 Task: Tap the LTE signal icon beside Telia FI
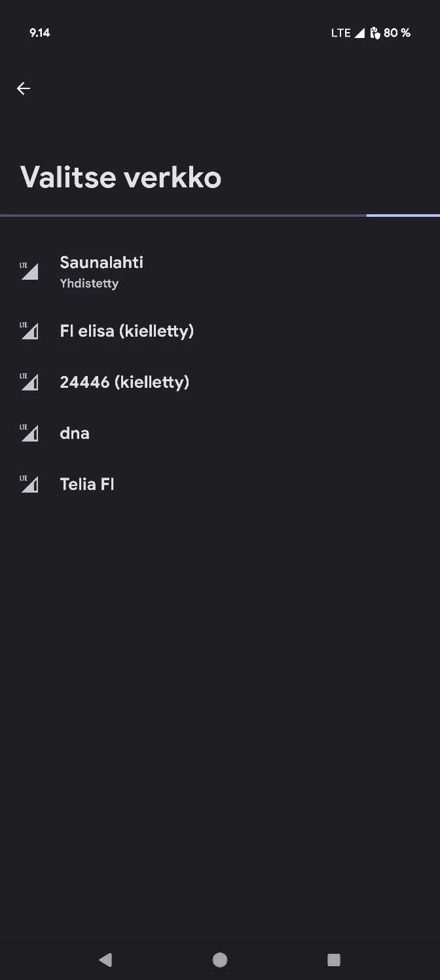[x=29, y=484]
